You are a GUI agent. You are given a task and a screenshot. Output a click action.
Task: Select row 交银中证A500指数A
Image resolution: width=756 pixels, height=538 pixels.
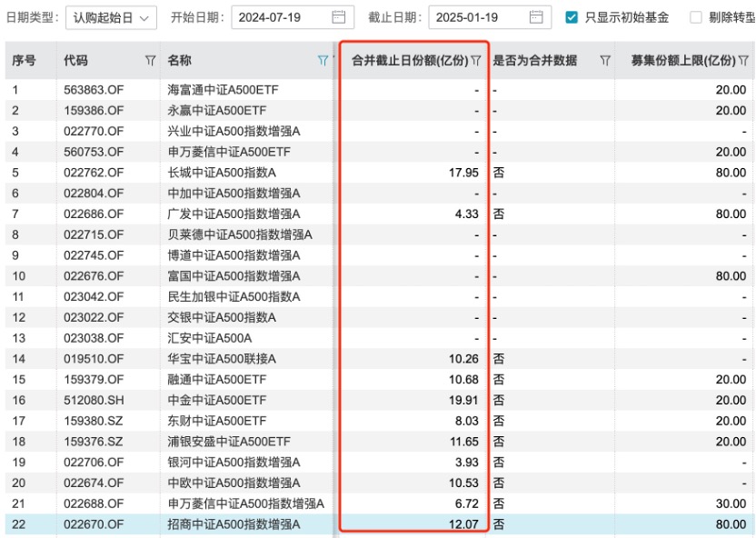pos(380,318)
